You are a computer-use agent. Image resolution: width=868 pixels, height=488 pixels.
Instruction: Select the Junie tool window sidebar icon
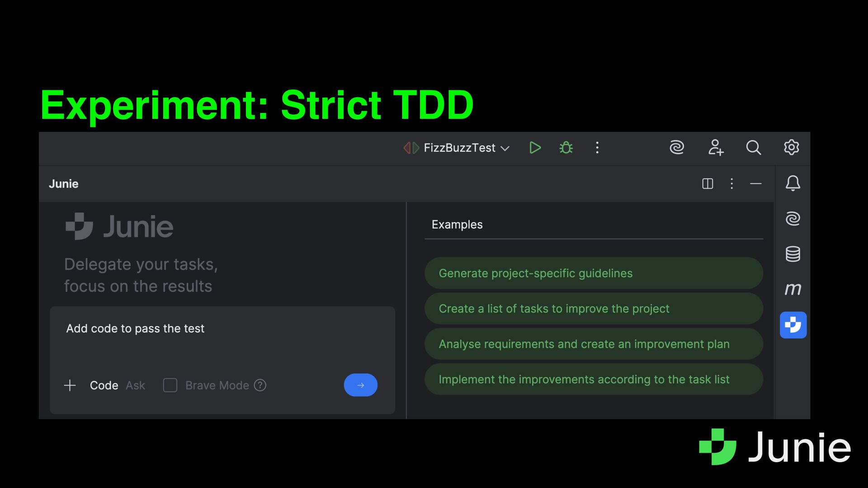pyautogui.click(x=793, y=325)
